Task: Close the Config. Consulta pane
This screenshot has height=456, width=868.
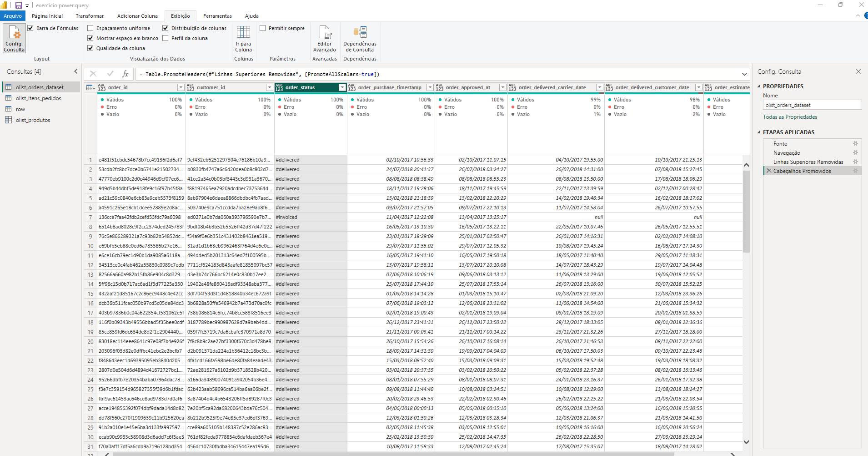Action: click(858, 71)
